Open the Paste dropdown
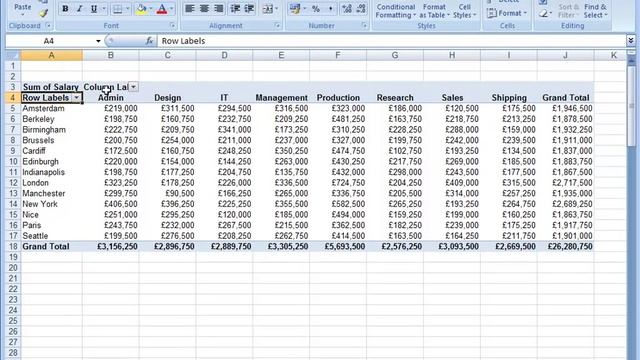The height and width of the screenshot is (360, 640). pos(22,10)
